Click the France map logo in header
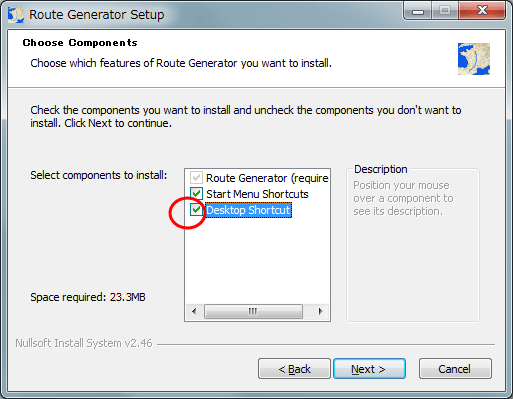 (x=474, y=59)
